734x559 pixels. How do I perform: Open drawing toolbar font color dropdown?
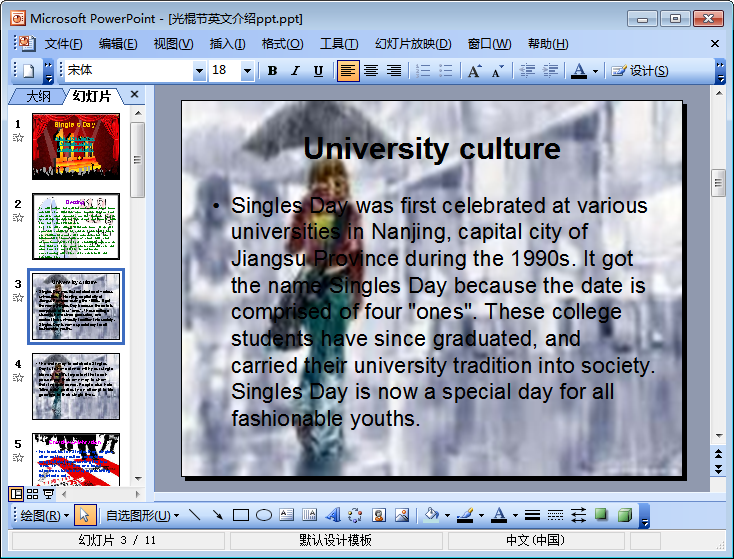coord(515,516)
